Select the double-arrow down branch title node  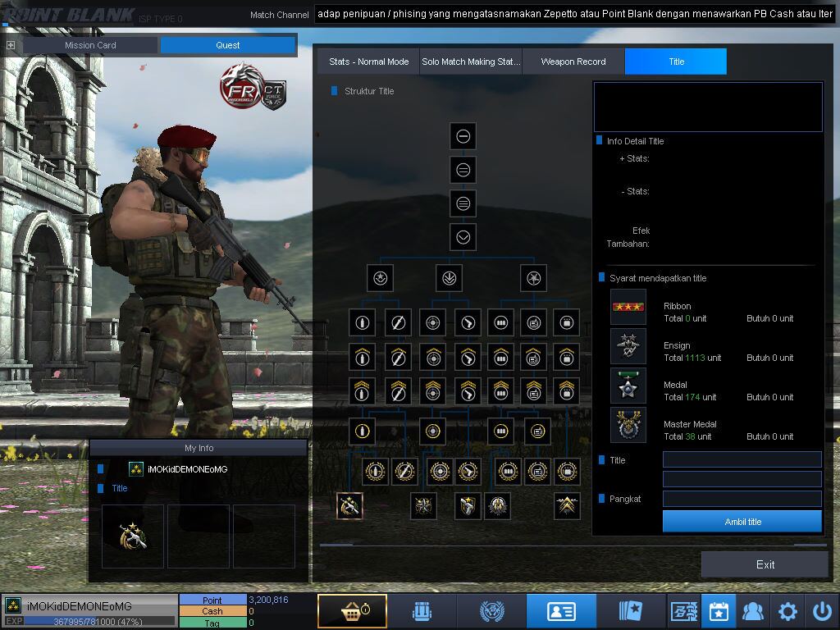(449, 278)
